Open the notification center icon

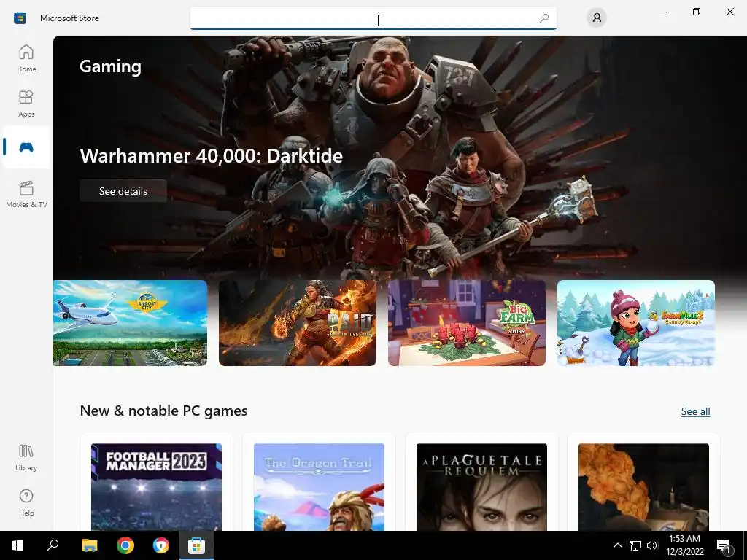(725, 546)
